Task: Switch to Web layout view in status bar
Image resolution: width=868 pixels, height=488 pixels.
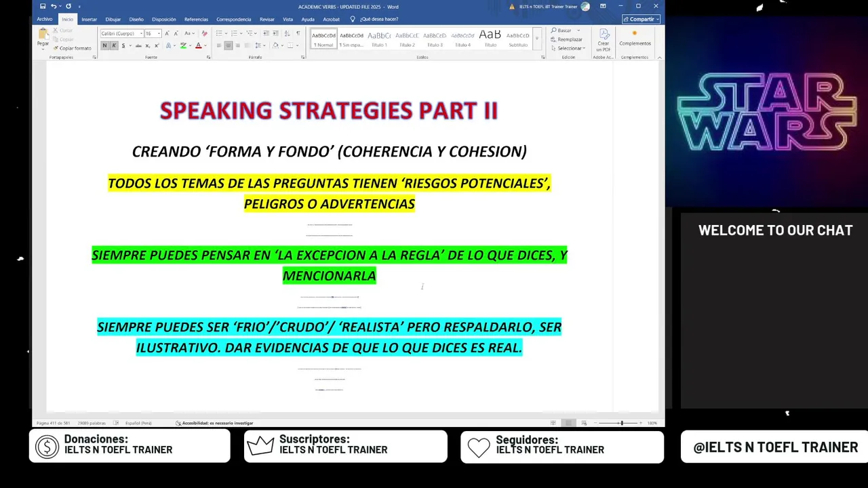Action: (584, 423)
